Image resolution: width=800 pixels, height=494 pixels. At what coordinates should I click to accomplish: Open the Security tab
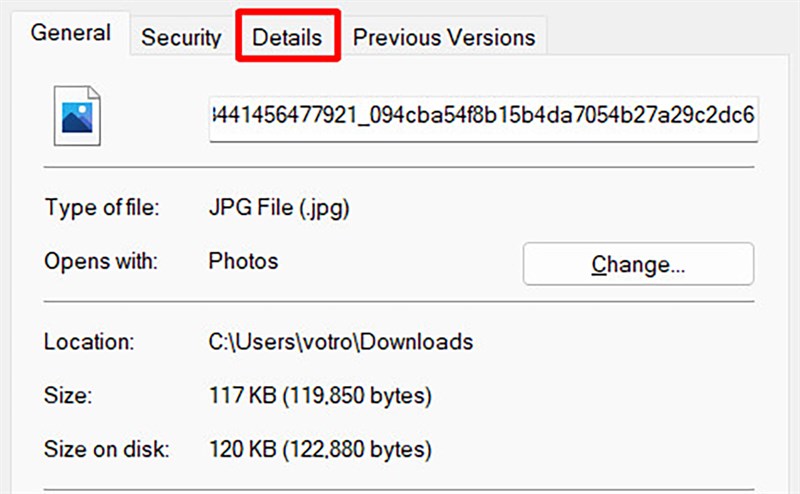181,38
